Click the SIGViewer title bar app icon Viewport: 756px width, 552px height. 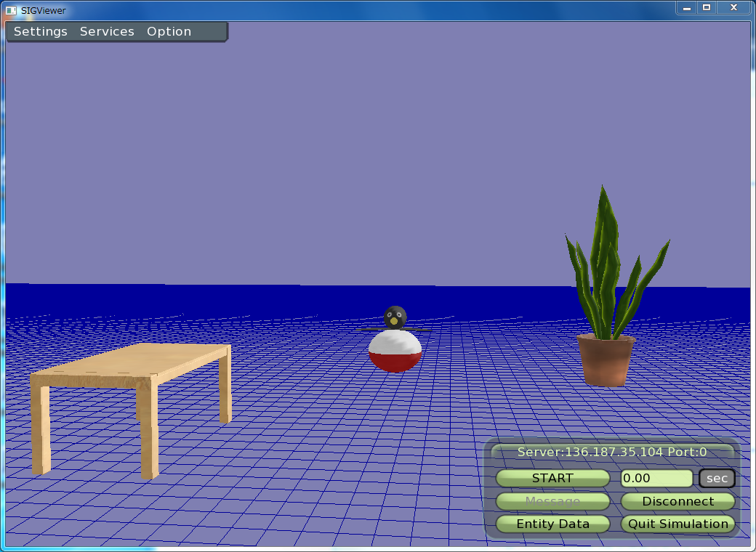[11, 10]
